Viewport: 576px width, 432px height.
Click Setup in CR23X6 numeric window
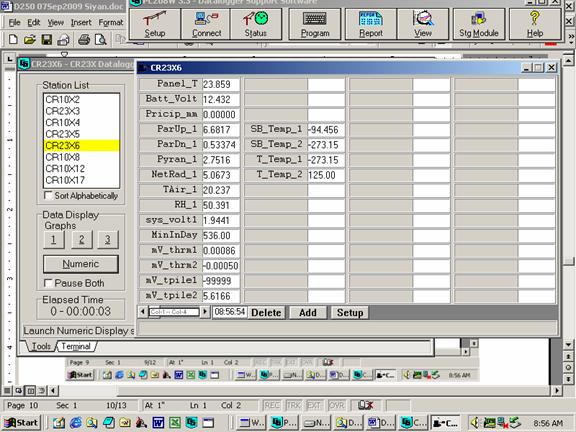click(x=350, y=313)
